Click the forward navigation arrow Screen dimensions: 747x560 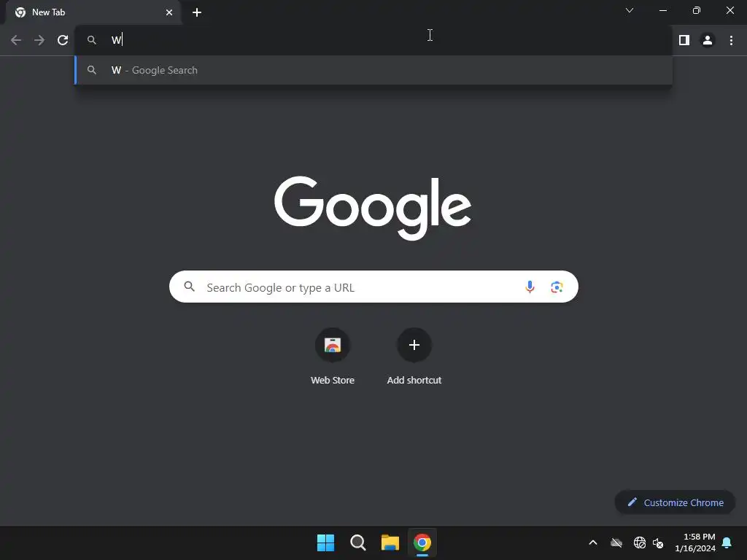[39, 40]
